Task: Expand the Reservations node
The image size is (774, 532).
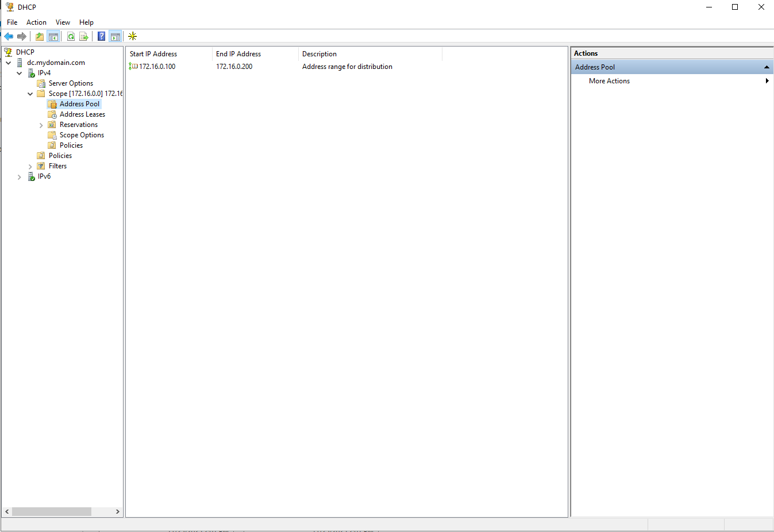Action: 41,124
